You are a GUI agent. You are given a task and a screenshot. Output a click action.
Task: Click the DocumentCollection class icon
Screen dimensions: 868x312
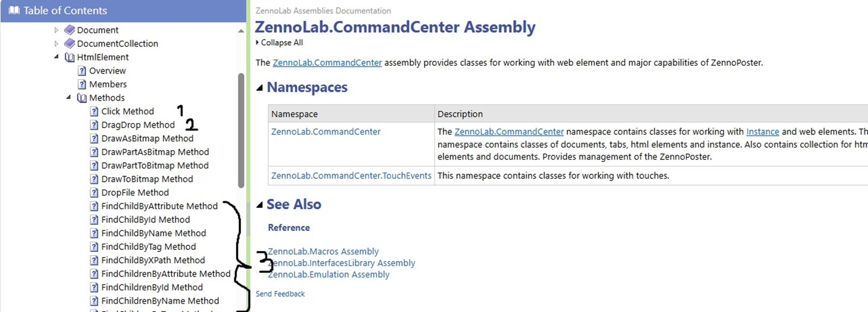tap(69, 43)
